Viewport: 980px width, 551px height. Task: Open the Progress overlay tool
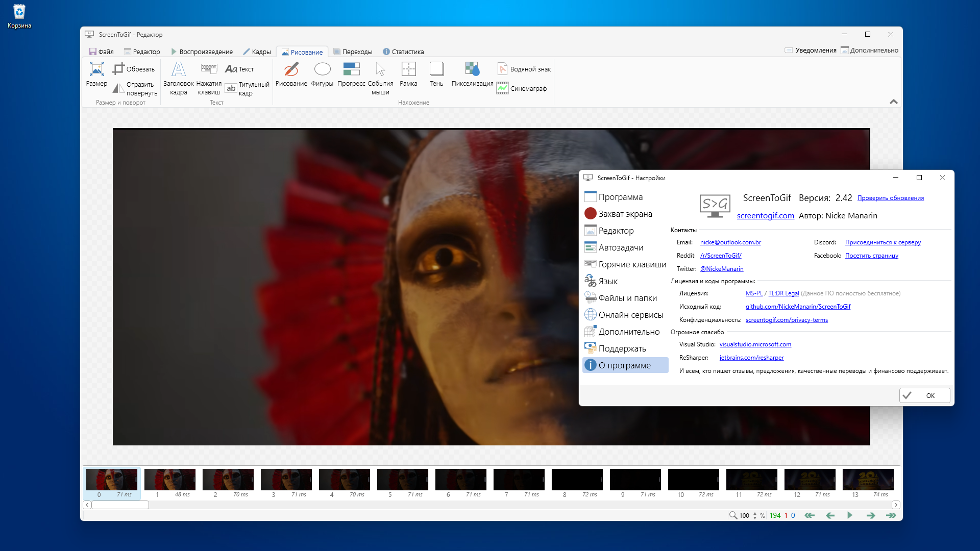pyautogui.click(x=351, y=74)
